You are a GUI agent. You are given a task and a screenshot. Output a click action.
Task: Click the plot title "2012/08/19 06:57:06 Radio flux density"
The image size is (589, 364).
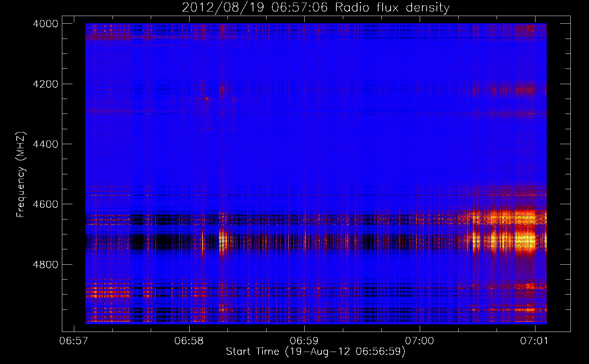click(x=316, y=7)
